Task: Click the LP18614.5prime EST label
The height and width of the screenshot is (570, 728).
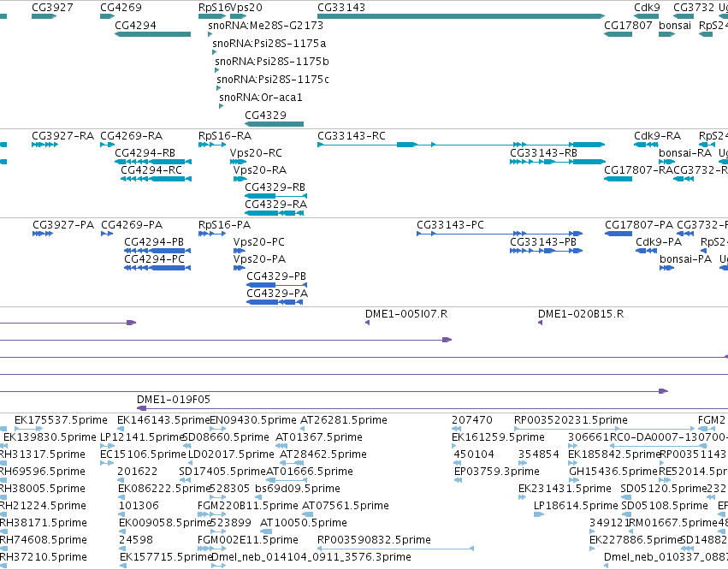Action: pos(577,506)
